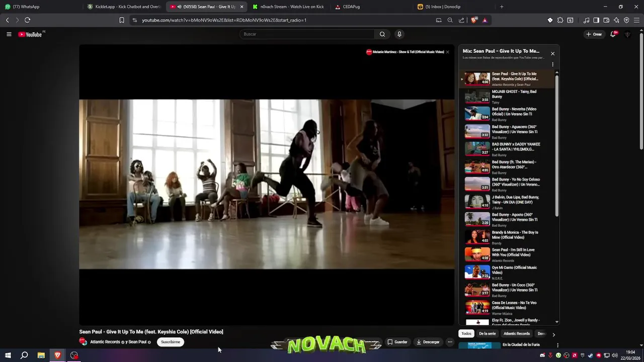Switch to the Kicklet.app browser tab

click(124, 7)
